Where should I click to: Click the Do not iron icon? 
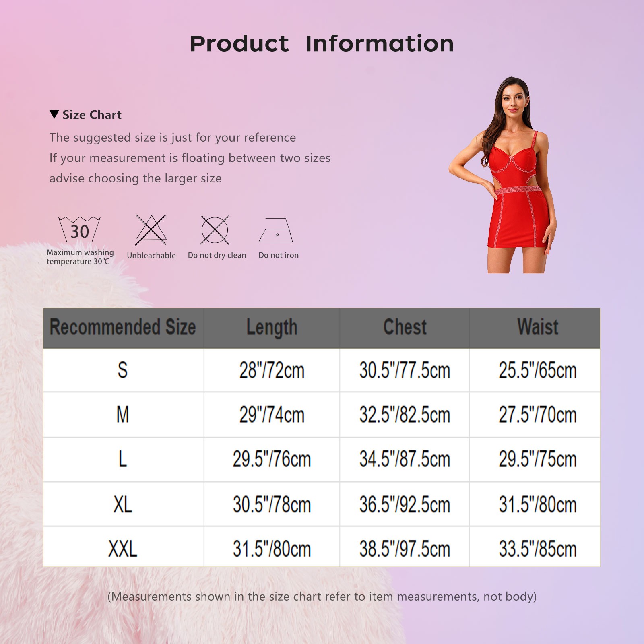coord(276,230)
